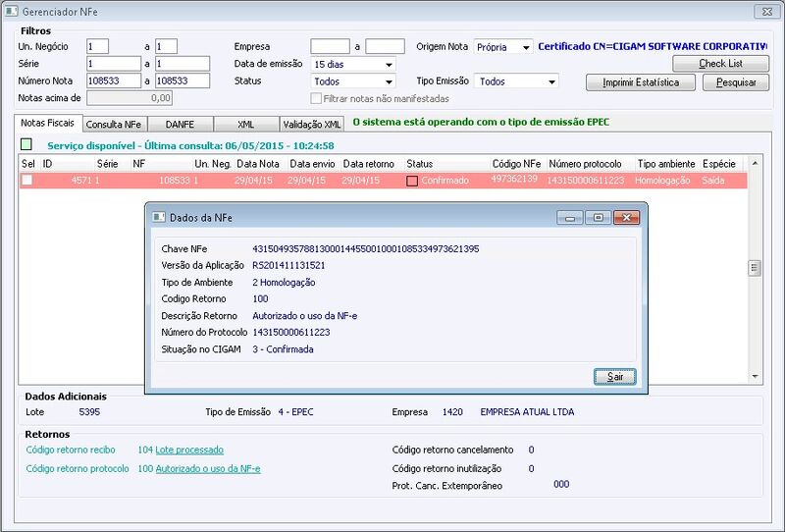The width and height of the screenshot is (785, 532).
Task: Click Certificado CN=CIGAM SOFTWARE text
Action: [x=653, y=46]
